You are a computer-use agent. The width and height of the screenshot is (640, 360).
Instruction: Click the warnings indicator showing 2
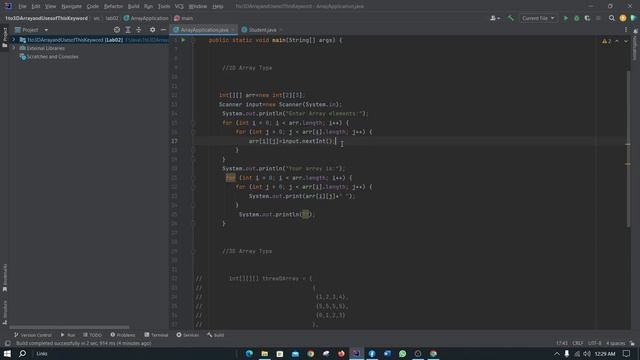click(x=607, y=41)
